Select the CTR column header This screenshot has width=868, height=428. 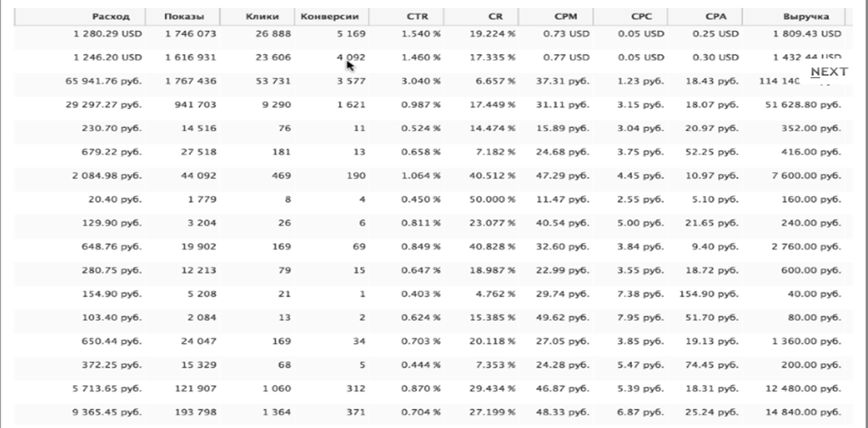(417, 17)
